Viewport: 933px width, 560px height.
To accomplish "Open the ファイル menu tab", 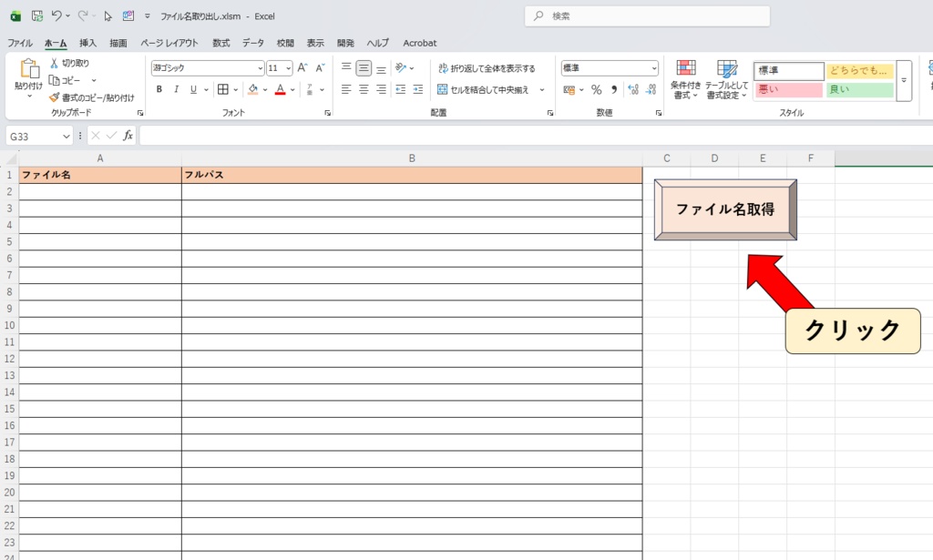I will coord(20,43).
